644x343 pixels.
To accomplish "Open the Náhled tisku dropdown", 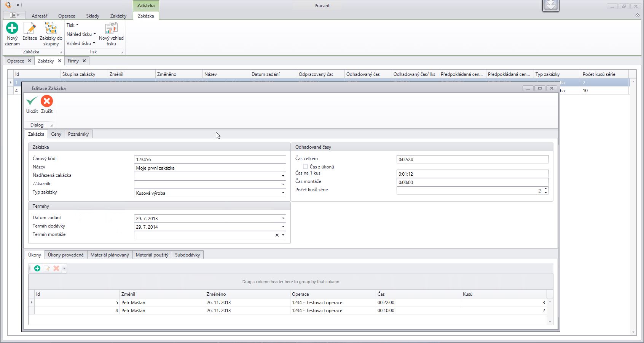I will pos(81,34).
